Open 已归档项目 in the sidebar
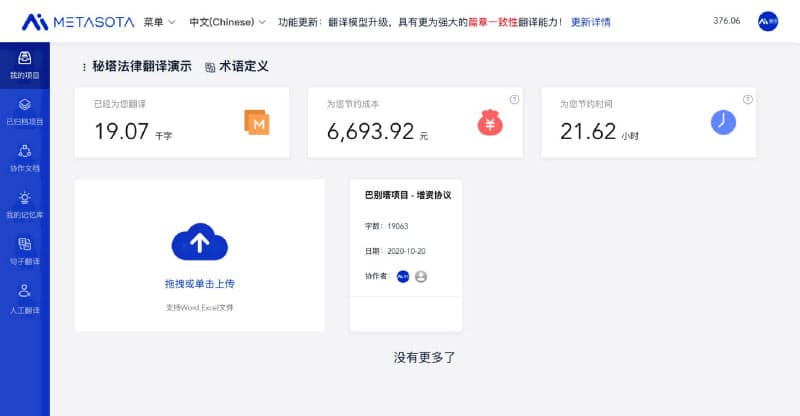 [24, 112]
